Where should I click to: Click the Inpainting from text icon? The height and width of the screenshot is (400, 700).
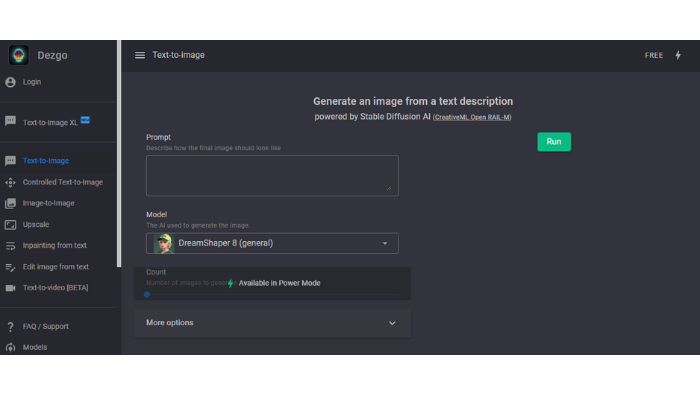click(x=10, y=246)
